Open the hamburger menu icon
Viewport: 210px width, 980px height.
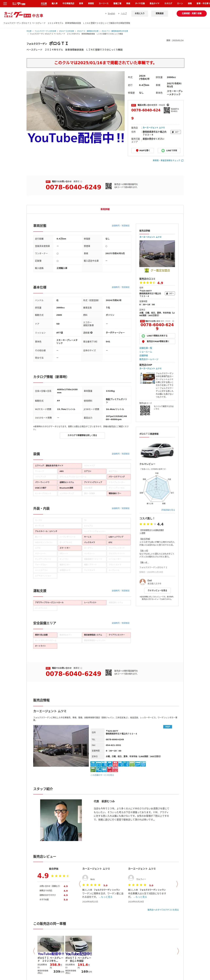(5, 3)
